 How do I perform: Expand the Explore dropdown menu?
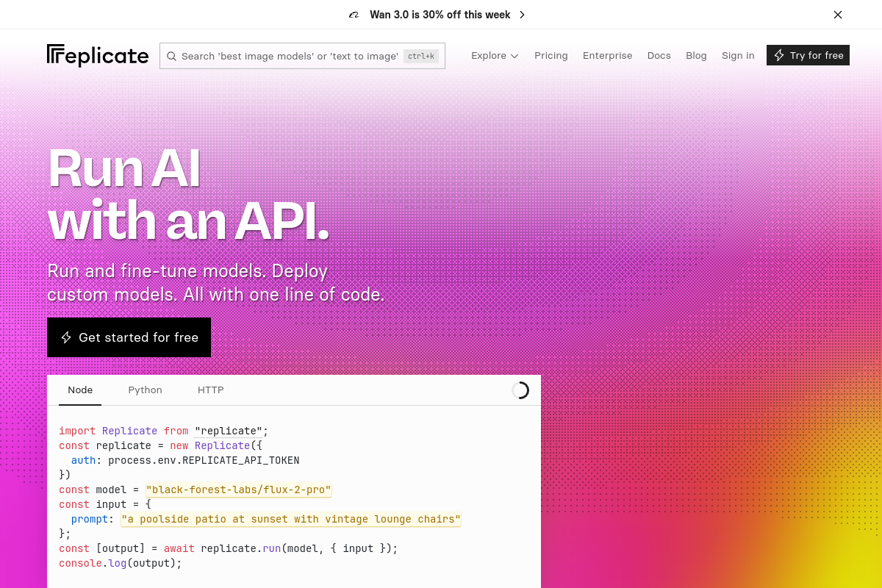point(495,56)
